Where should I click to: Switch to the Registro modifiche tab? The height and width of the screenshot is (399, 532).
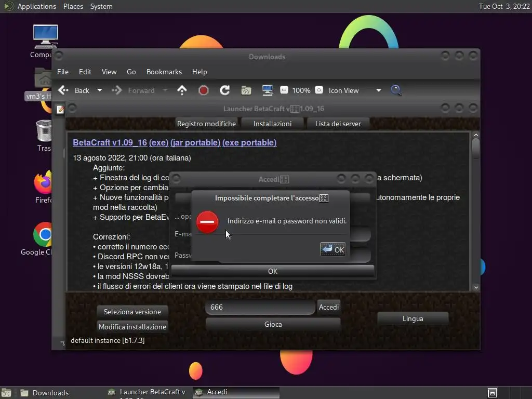tap(206, 124)
